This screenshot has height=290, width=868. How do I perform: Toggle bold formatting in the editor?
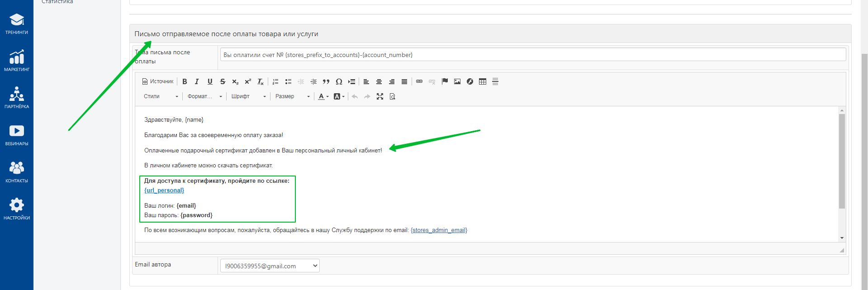[x=185, y=81]
